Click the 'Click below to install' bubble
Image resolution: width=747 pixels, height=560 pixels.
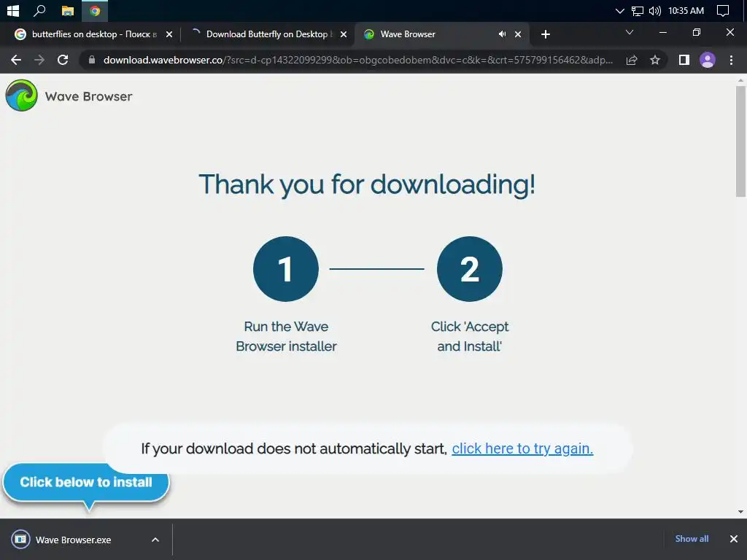[86, 483]
